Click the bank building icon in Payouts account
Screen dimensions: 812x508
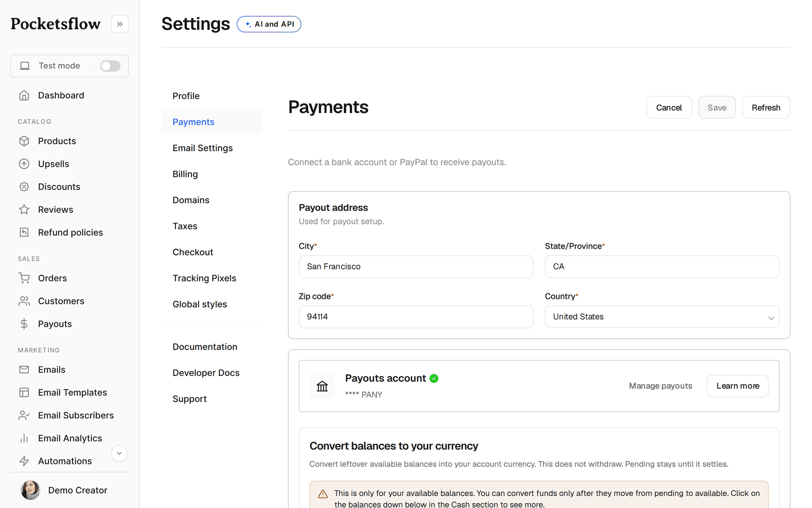click(322, 386)
